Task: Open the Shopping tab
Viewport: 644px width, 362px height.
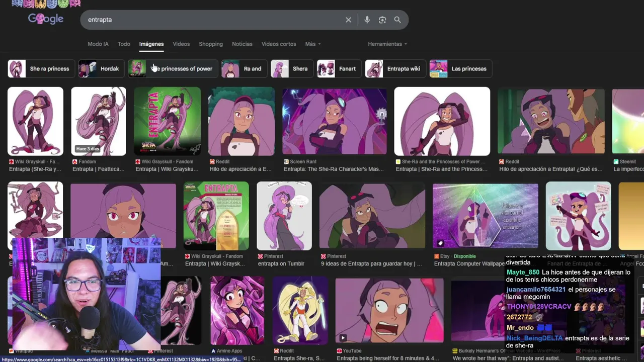Action: click(x=211, y=44)
